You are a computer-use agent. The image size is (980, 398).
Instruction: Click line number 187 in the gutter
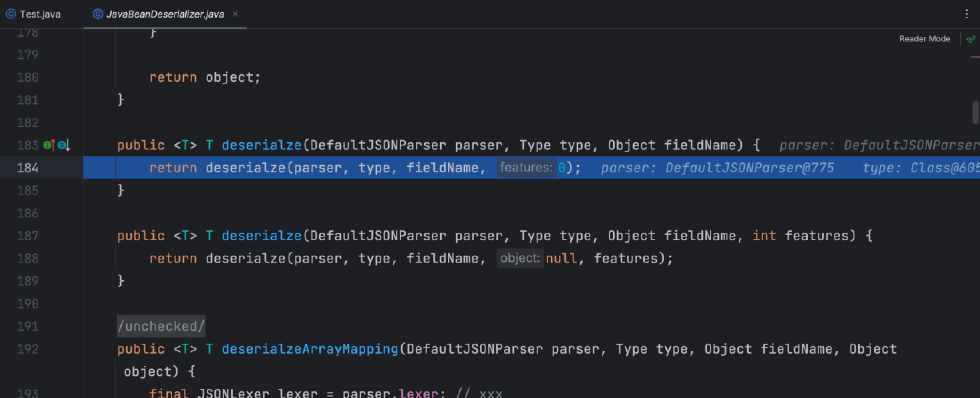(28, 236)
